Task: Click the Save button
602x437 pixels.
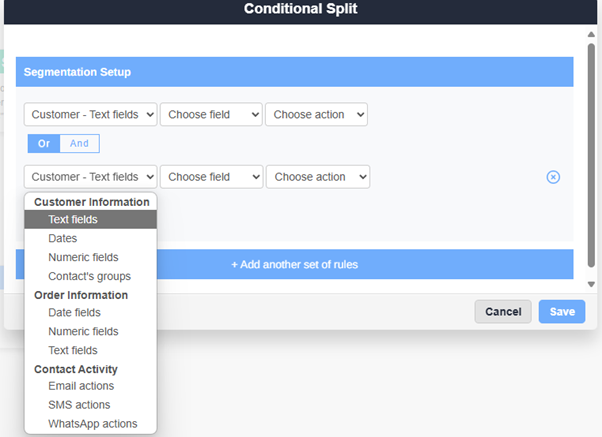Action: (561, 312)
